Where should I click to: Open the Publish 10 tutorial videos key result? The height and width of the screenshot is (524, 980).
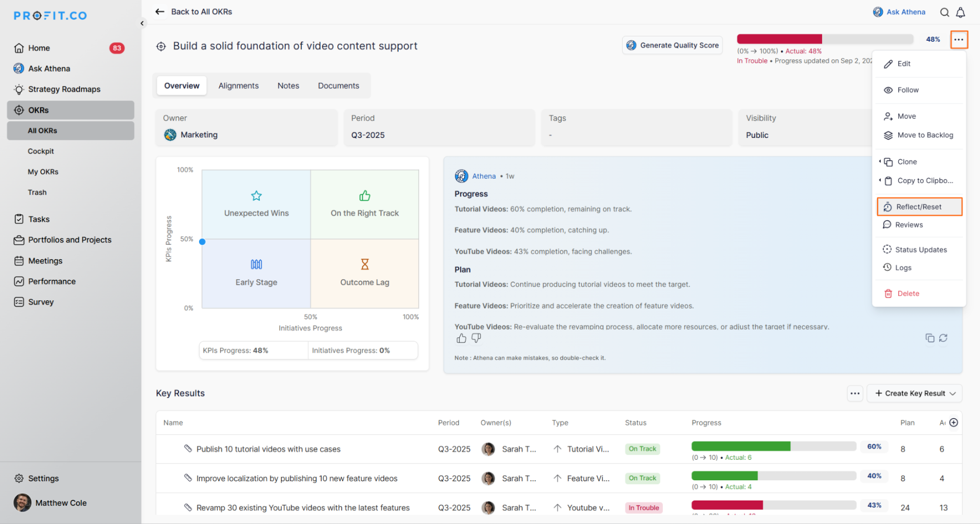click(x=268, y=449)
